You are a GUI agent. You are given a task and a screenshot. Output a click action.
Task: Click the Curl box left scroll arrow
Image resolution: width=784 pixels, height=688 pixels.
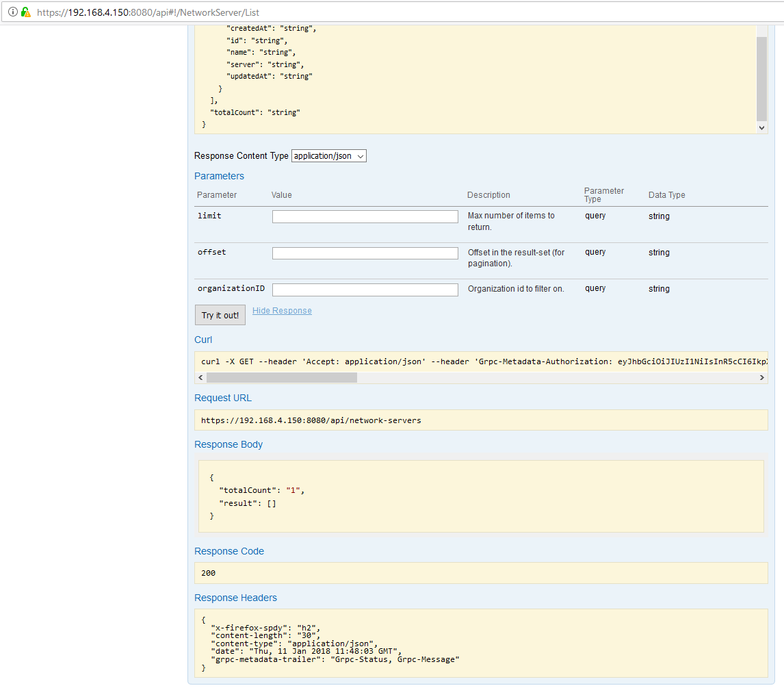point(200,378)
